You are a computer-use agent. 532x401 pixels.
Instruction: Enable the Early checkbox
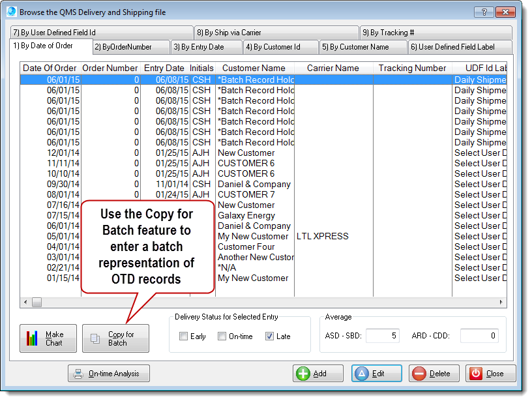(184, 336)
